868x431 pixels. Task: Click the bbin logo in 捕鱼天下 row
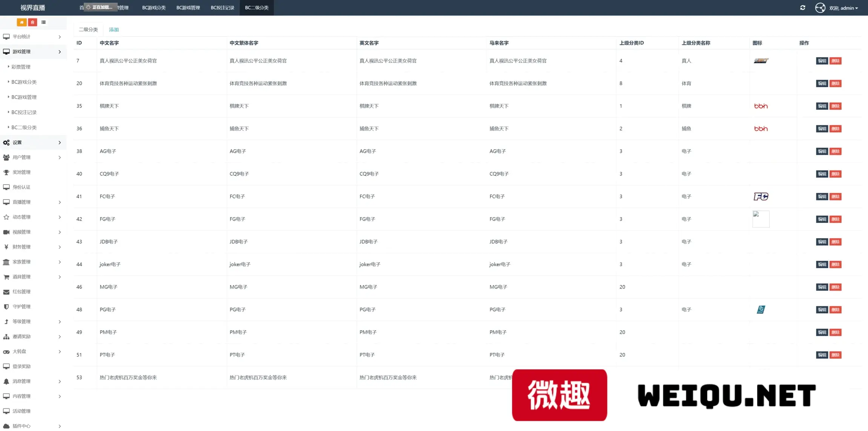click(x=761, y=129)
